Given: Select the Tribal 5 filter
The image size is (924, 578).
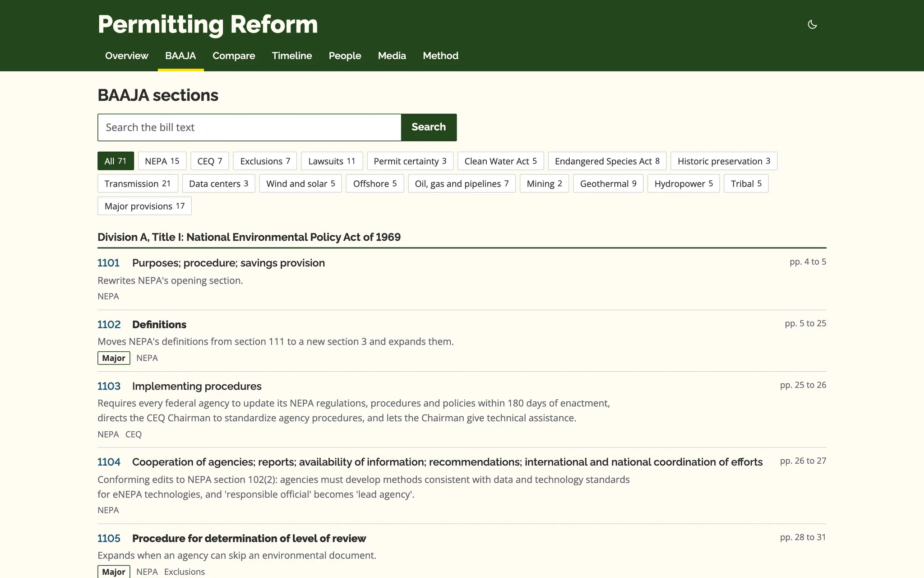Looking at the screenshot, I should point(746,184).
